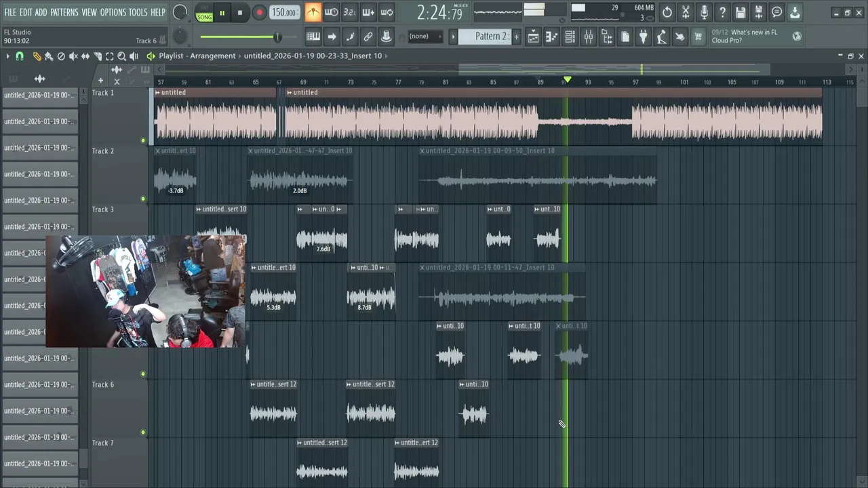Click the microphone one-click recording icon
The height and width of the screenshot is (488, 868).
coord(704,12)
